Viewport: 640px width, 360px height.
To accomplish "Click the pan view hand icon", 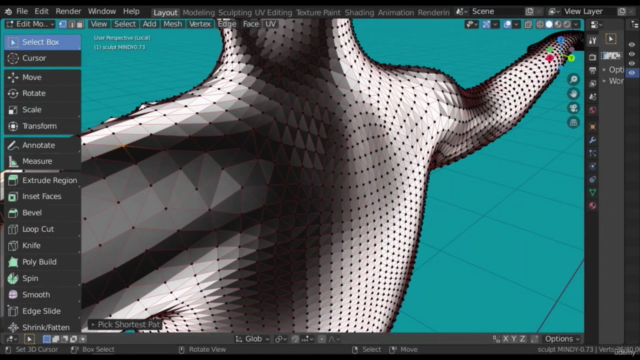I will click(x=573, y=94).
